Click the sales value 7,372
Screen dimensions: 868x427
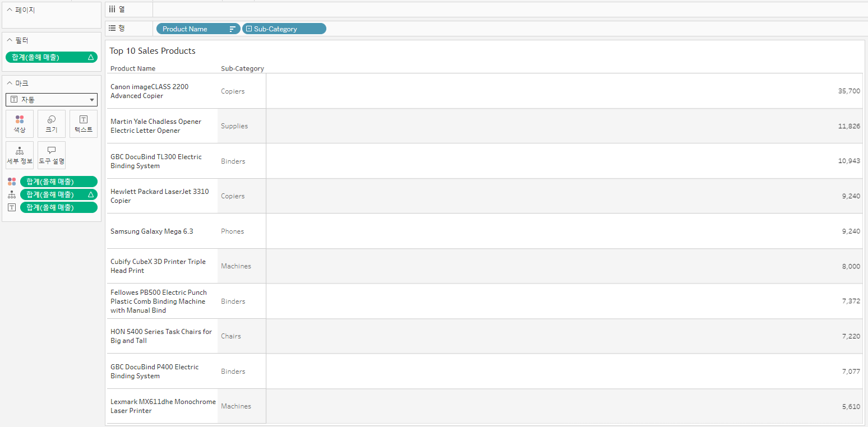(x=851, y=301)
